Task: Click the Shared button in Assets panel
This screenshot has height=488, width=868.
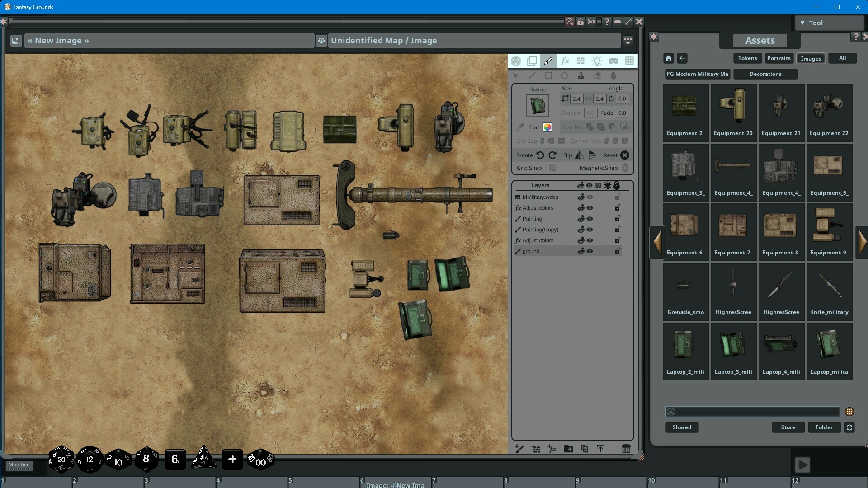Action: pyautogui.click(x=682, y=427)
